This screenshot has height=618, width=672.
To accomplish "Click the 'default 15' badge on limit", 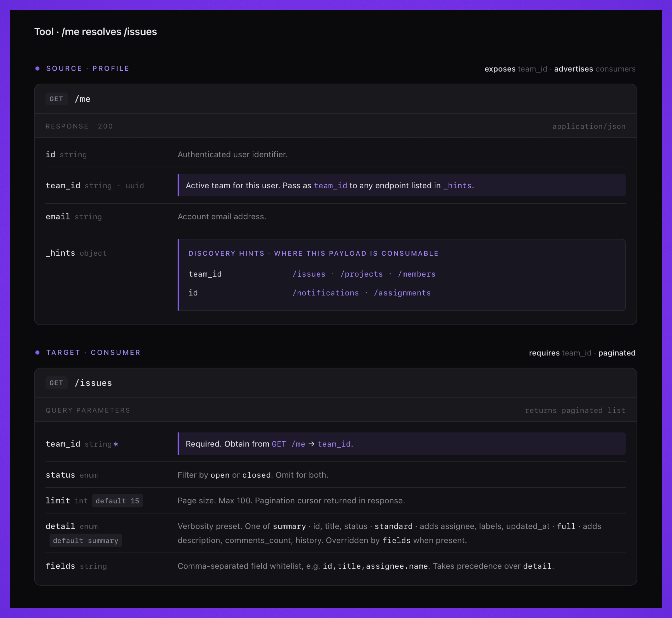I will (117, 501).
